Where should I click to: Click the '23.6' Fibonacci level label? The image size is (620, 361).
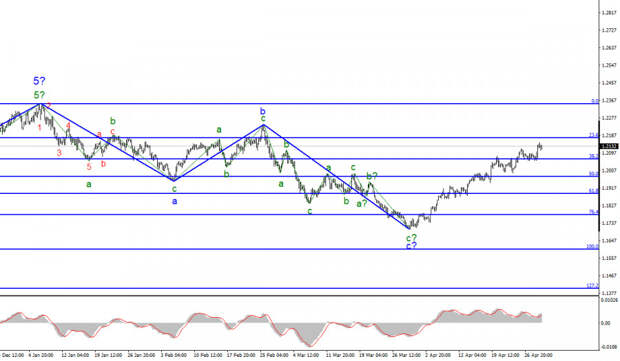(x=594, y=135)
